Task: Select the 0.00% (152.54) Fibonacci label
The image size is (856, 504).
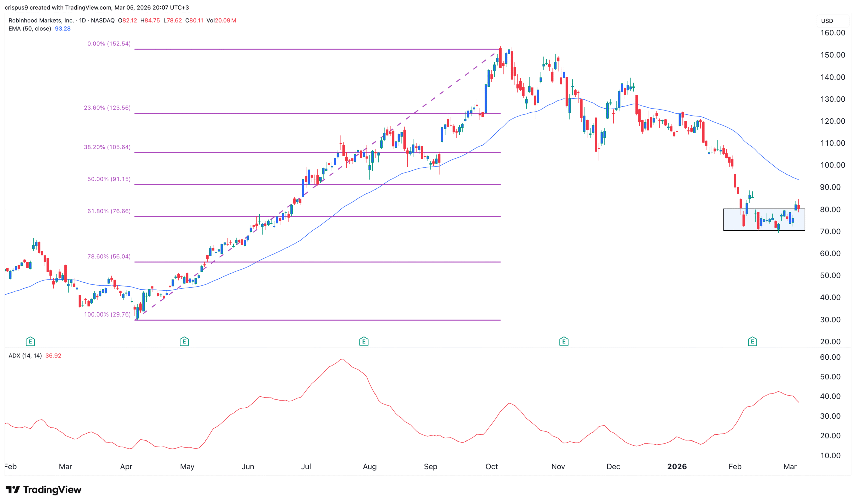Action: (109, 44)
